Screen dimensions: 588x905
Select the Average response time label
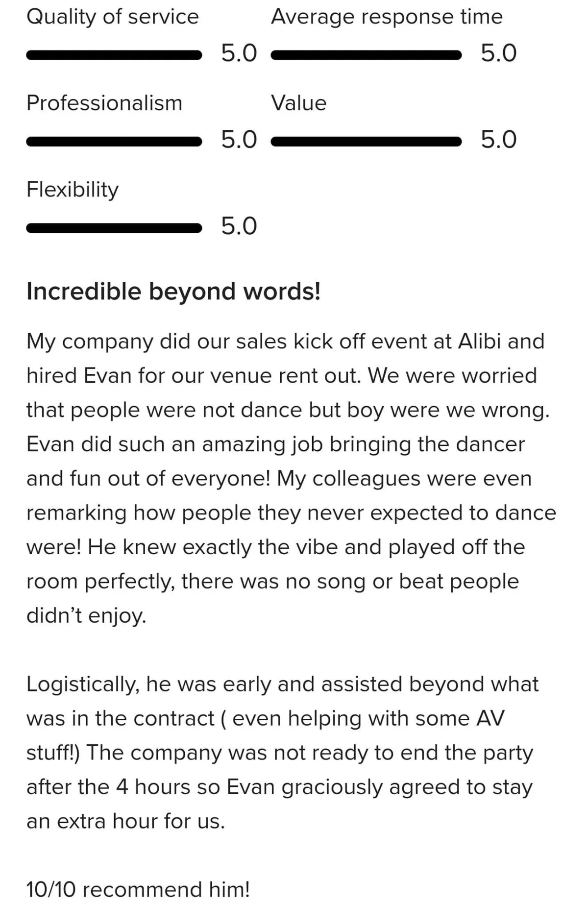click(387, 17)
